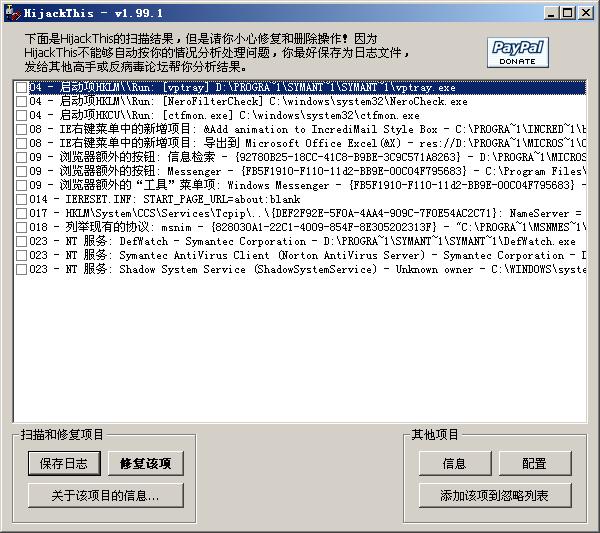The image size is (600, 533).
Task: Check the vptray.exe startup entry checkbox
Action: (21, 87)
